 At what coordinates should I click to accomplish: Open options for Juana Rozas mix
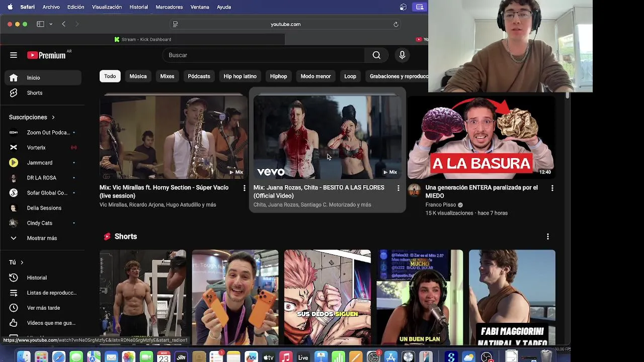tap(398, 188)
